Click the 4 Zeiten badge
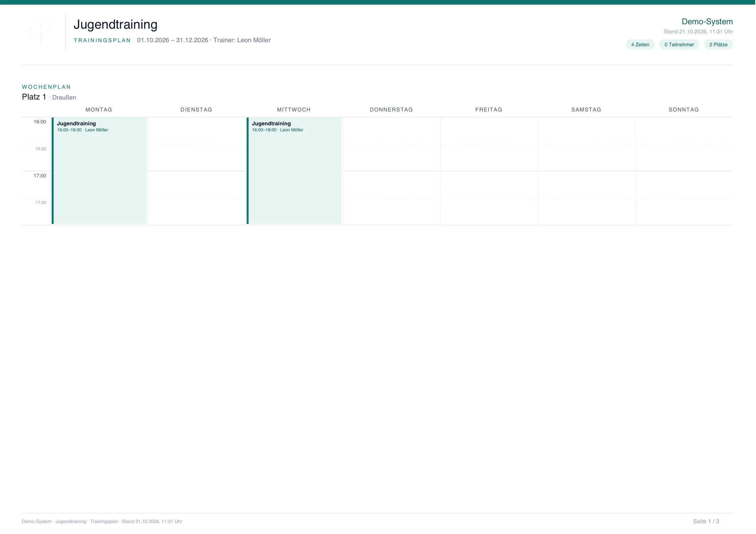 pos(640,44)
